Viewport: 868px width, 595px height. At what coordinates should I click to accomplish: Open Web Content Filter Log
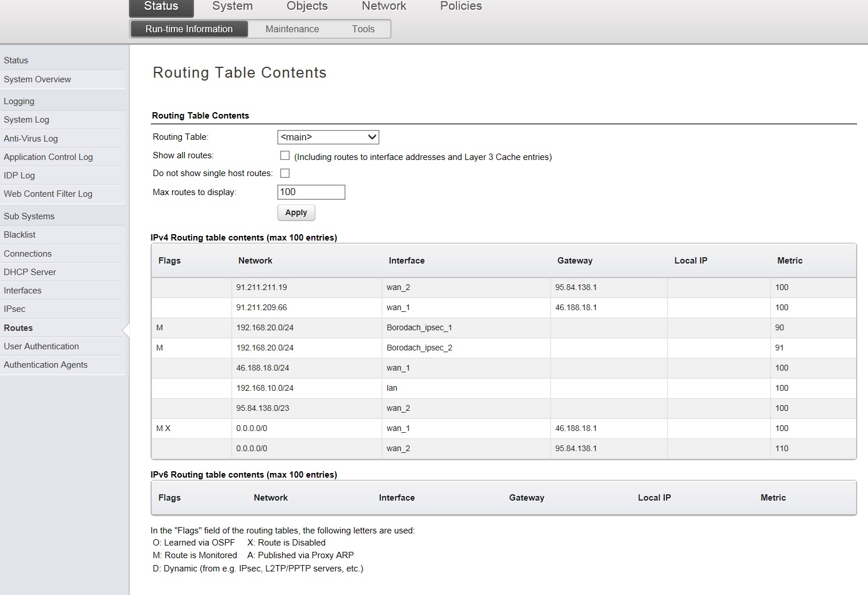[x=48, y=194]
